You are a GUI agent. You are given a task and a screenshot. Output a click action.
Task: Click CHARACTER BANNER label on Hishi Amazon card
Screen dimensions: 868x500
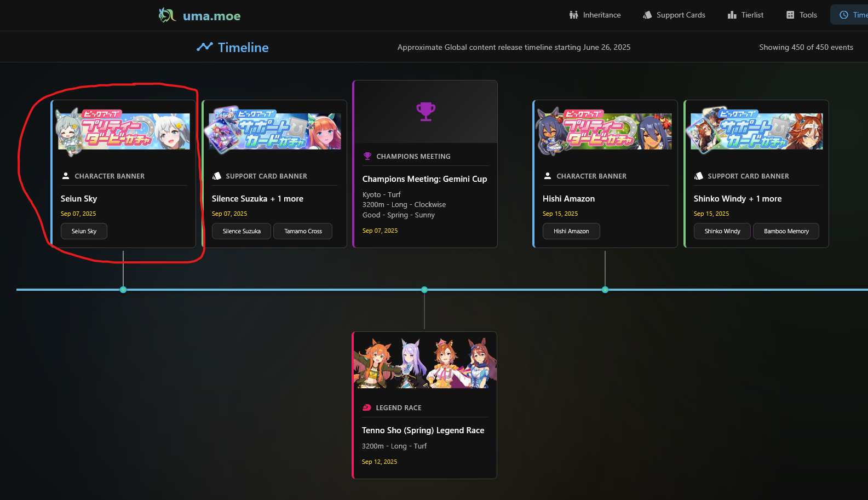[591, 176]
